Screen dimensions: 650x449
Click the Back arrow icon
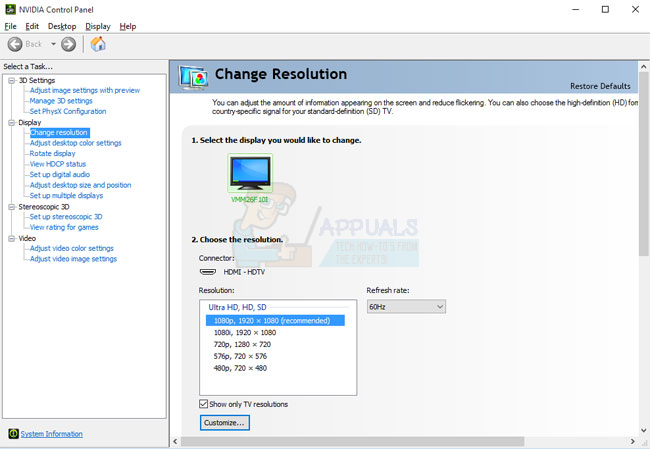tap(15, 44)
